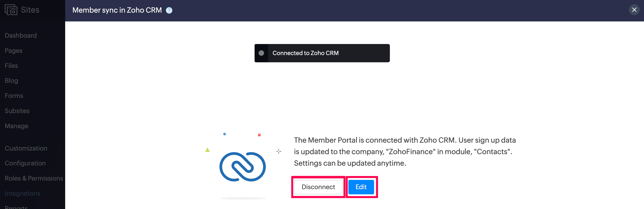Open Dashboard in the sidebar
644x209 pixels.
[21, 35]
